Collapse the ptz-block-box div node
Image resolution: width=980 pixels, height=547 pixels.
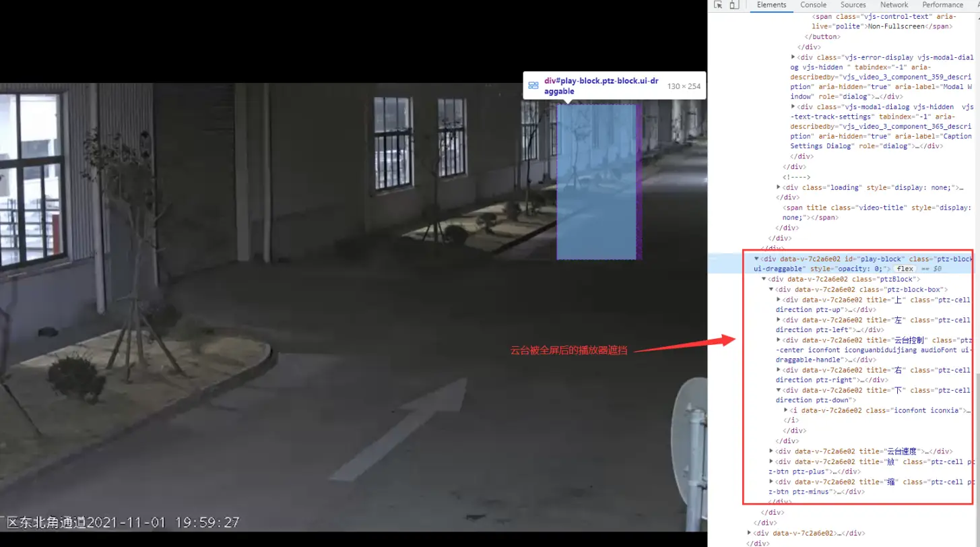(x=771, y=290)
